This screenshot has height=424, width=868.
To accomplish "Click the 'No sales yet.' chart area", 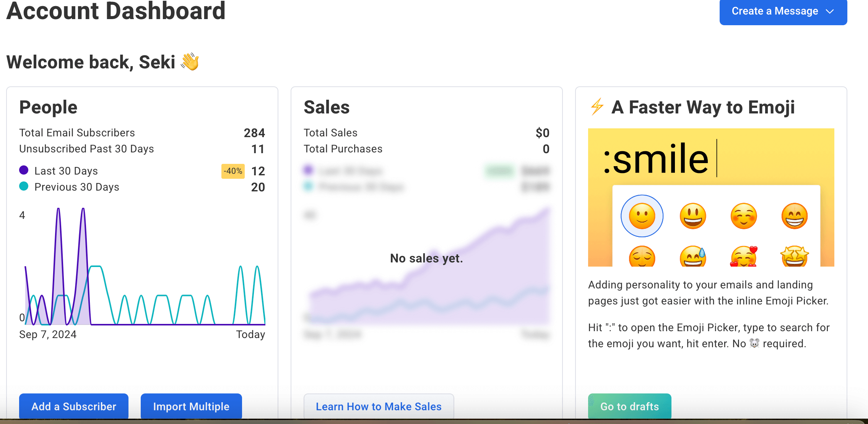I will tap(426, 258).
